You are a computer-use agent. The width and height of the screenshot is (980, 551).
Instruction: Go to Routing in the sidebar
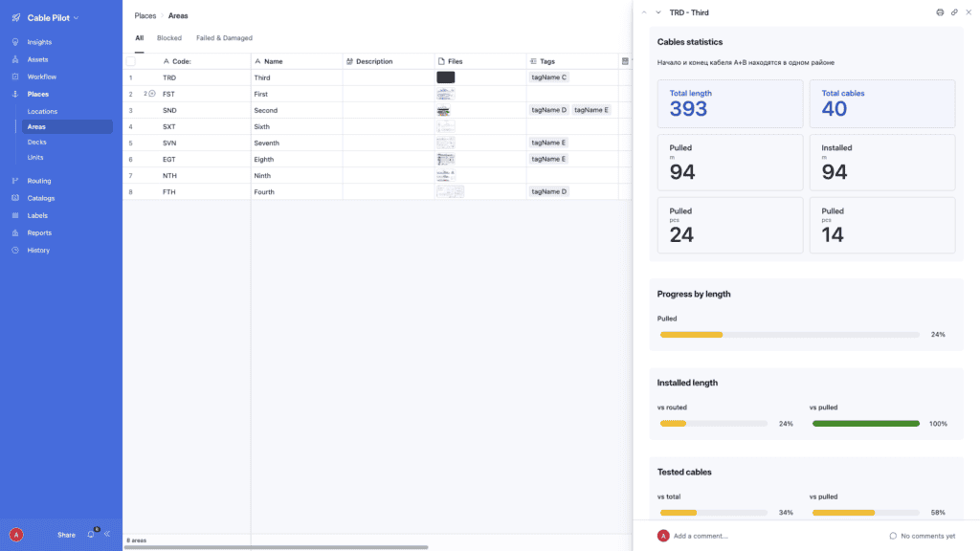click(x=39, y=181)
